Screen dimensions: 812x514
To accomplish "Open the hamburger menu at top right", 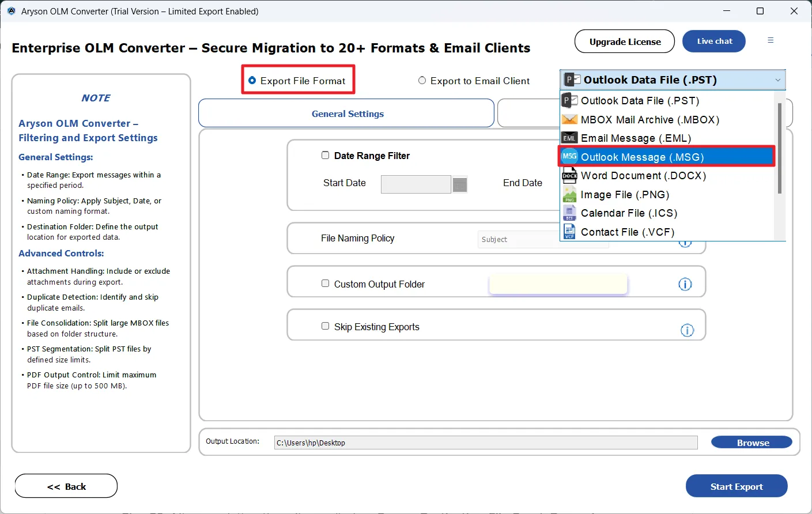I will click(771, 40).
